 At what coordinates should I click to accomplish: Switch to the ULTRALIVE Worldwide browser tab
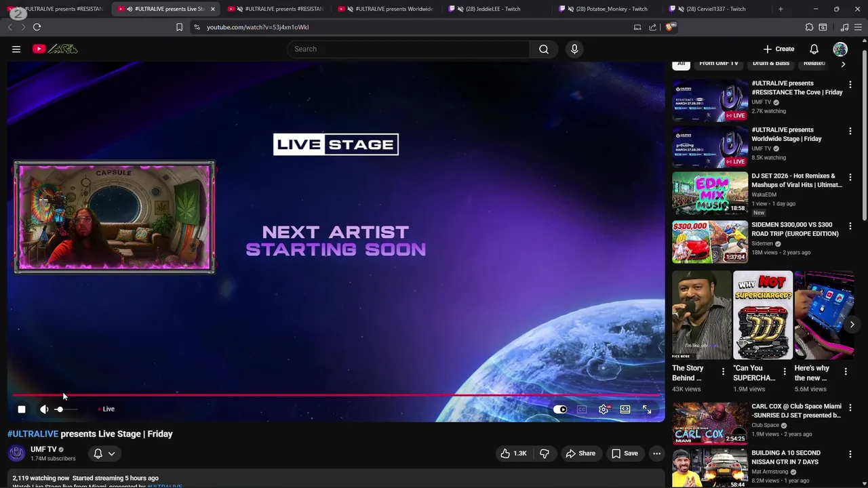pos(387,9)
